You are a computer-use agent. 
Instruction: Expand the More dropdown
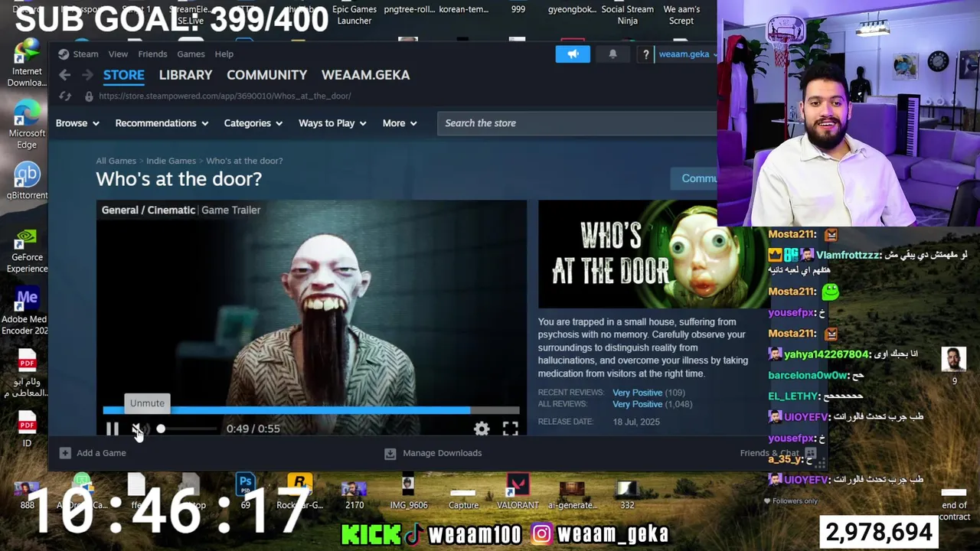click(400, 123)
